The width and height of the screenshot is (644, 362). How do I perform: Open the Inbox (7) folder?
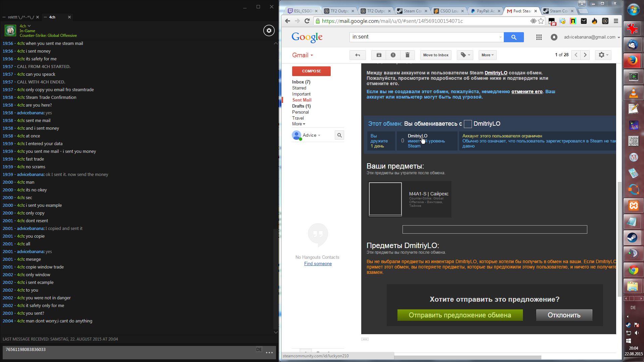301,82
